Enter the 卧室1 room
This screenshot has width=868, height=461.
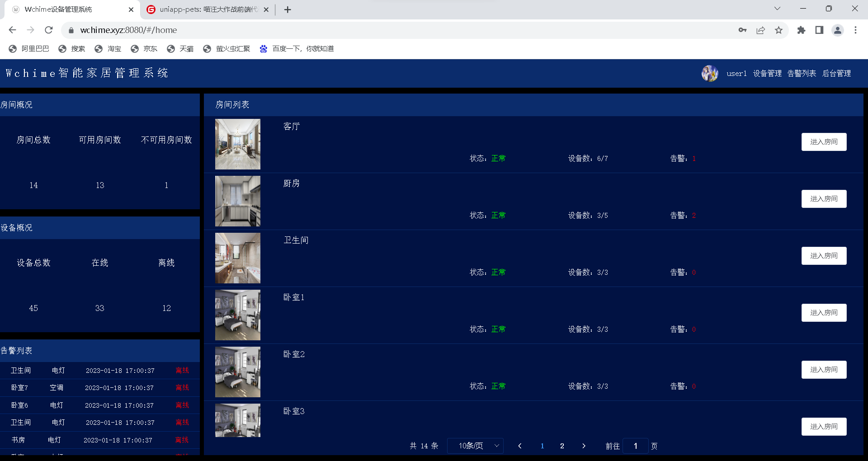824,313
